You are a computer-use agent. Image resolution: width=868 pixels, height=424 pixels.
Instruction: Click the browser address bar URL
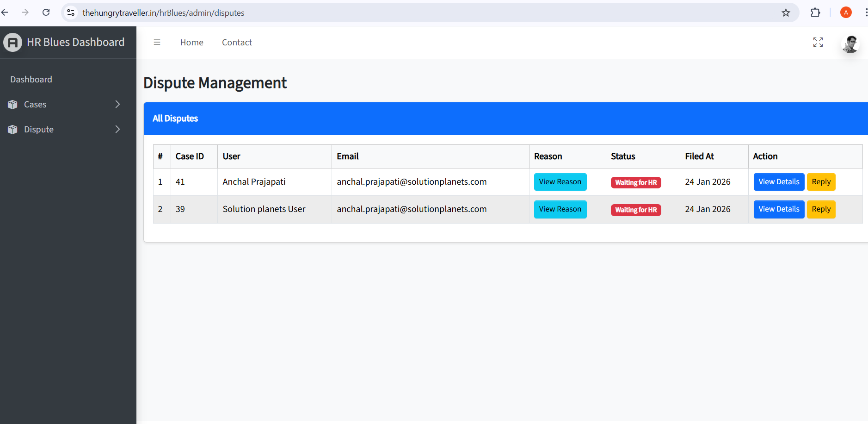pyautogui.click(x=163, y=13)
